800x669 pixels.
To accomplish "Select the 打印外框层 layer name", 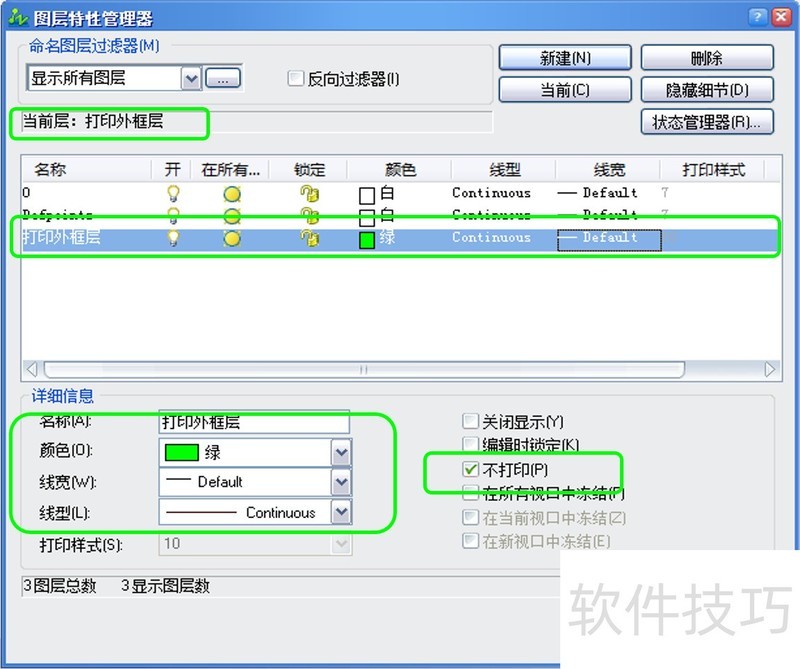I will tap(61, 237).
